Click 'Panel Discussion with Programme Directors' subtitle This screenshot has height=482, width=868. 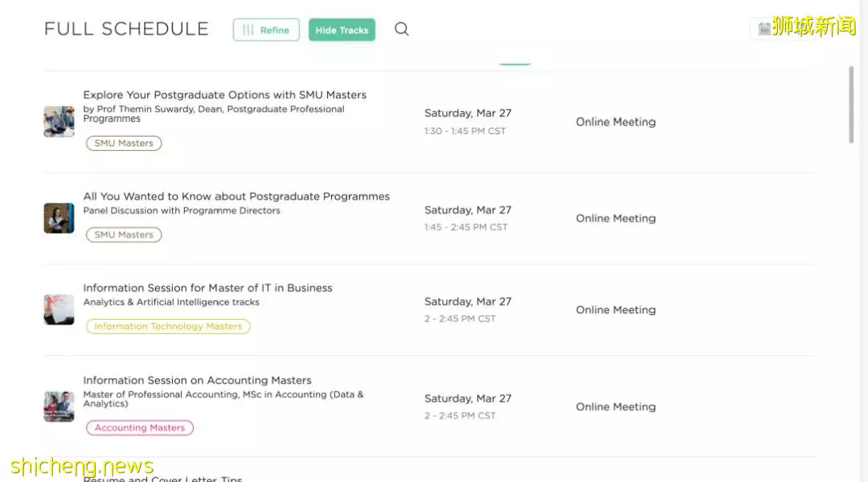pos(182,210)
